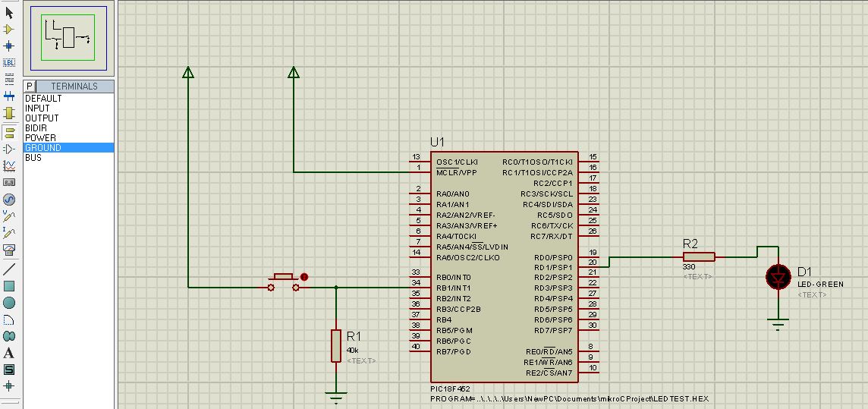
Task: Select the 2D Arc graphics tool
Action: [9, 319]
